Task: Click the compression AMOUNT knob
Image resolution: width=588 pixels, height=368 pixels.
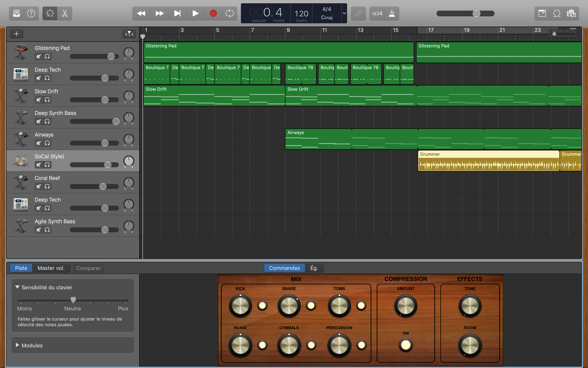Action: coord(405,306)
